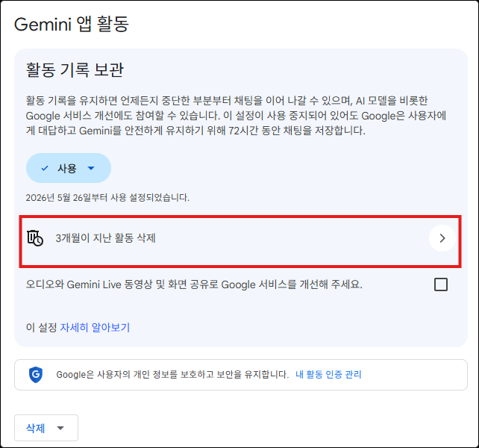Click the 2026년 5월 26일부터 사용 설정되었습니다 text
479x448 pixels.
[107, 198]
